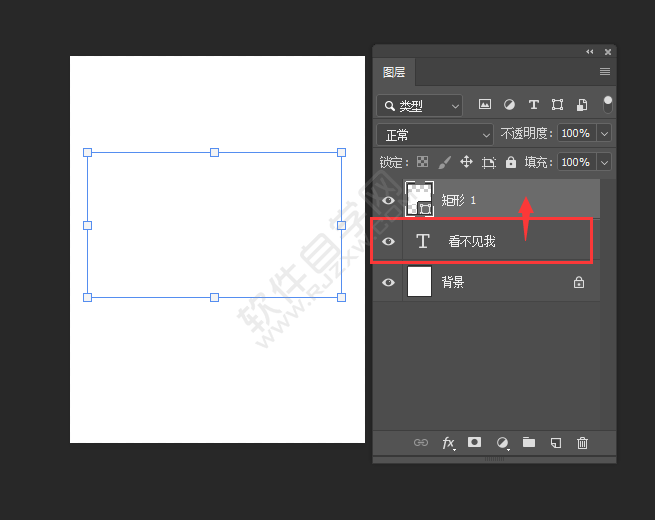Open the blend mode dropdown showing 正常
Screen dimensions: 655x520
click(x=435, y=134)
